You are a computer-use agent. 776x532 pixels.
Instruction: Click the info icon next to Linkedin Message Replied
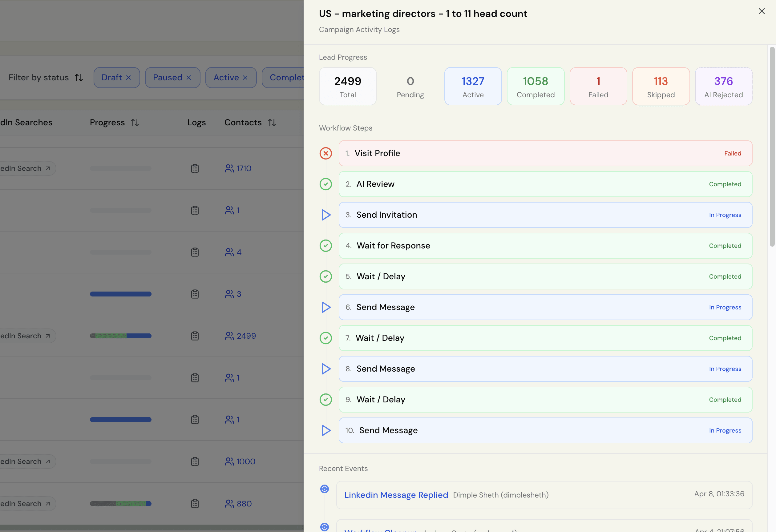point(324,489)
